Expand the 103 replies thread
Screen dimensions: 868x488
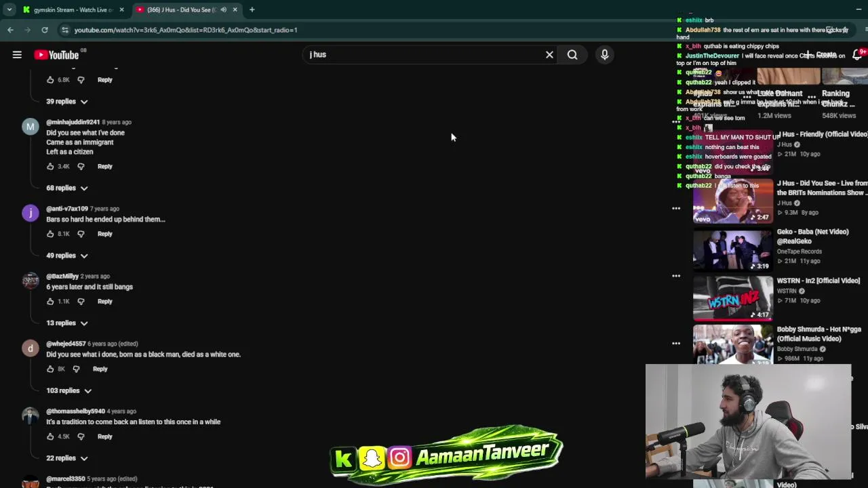(68, 391)
